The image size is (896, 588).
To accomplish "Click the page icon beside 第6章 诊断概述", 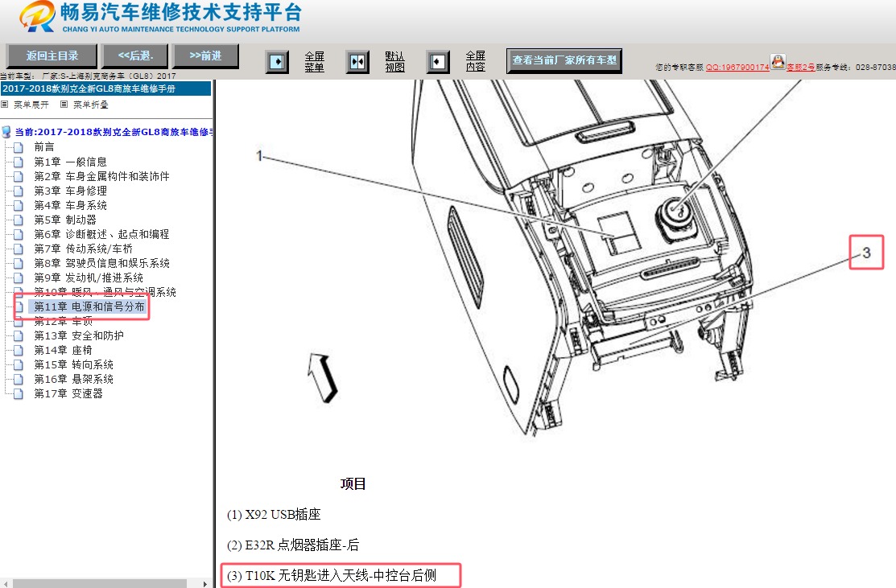I will [x=19, y=235].
